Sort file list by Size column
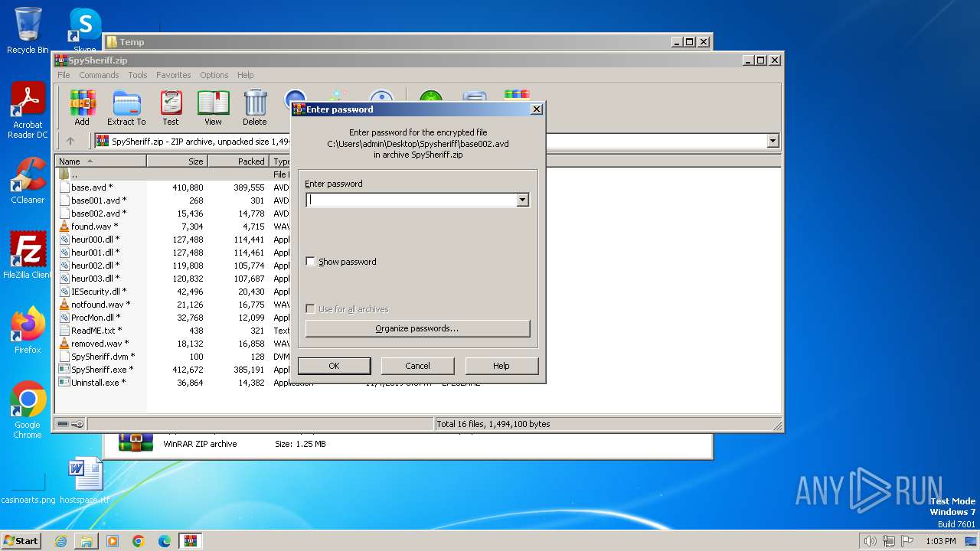This screenshot has width=980, height=551. (x=178, y=161)
